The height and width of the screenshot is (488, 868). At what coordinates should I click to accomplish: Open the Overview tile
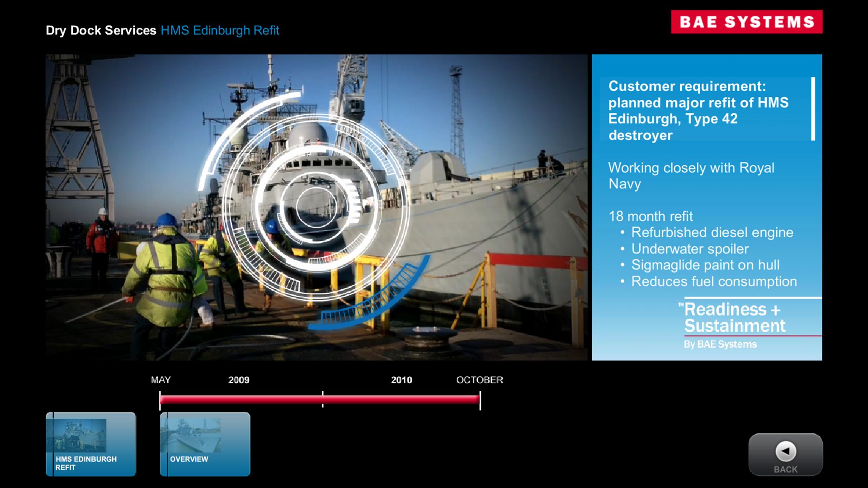(x=205, y=444)
